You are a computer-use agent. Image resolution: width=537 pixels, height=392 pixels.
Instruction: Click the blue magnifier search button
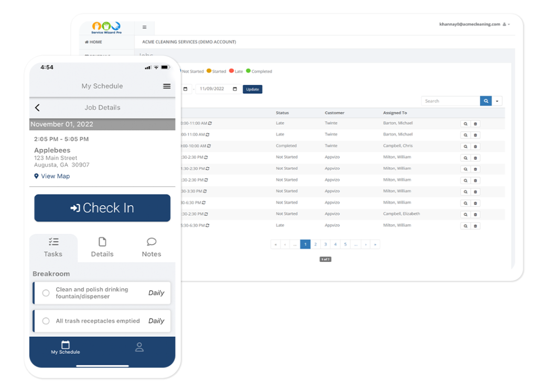coord(486,101)
